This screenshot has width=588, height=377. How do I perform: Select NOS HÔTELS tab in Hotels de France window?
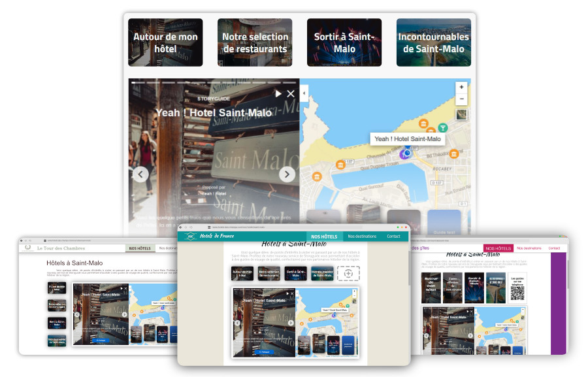[x=324, y=237]
